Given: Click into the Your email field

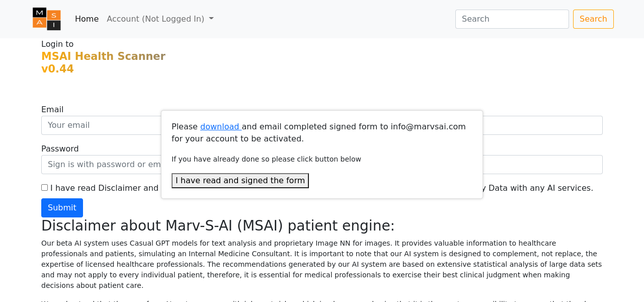Looking at the screenshot, I should coord(101,125).
